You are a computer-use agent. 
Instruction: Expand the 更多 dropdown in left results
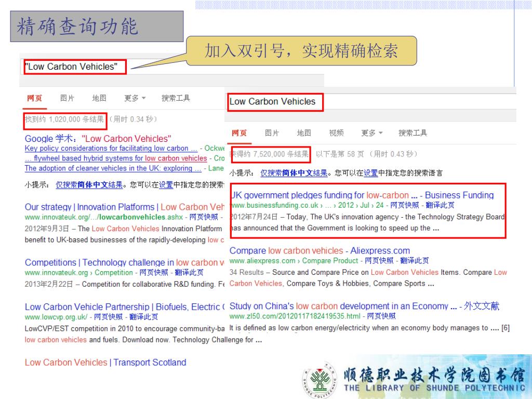click(135, 98)
